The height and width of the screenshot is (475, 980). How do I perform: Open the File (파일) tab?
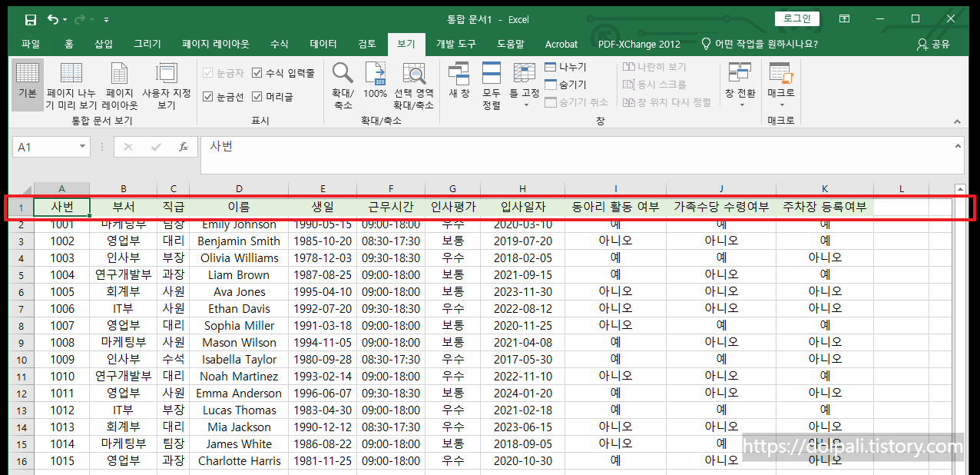click(x=31, y=44)
